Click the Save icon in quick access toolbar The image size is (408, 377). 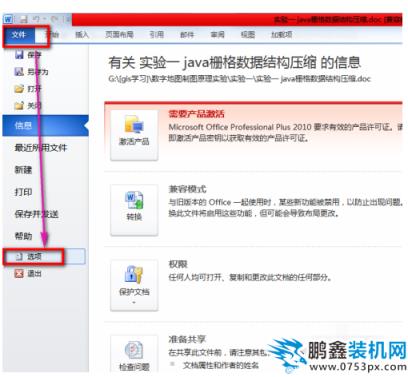click(x=23, y=19)
